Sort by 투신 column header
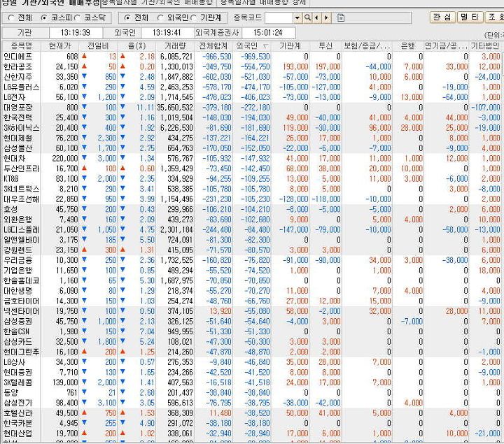 pos(325,46)
